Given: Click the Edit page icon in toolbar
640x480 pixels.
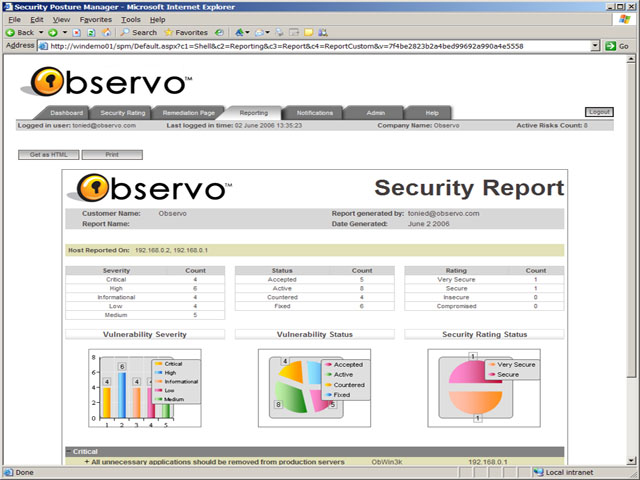Looking at the screenshot, I should coord(294,33).
